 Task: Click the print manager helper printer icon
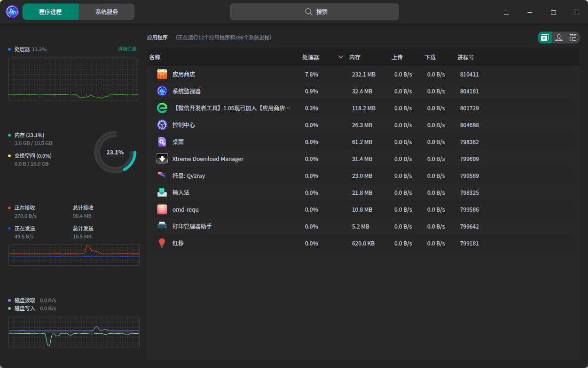click(162, 226)
